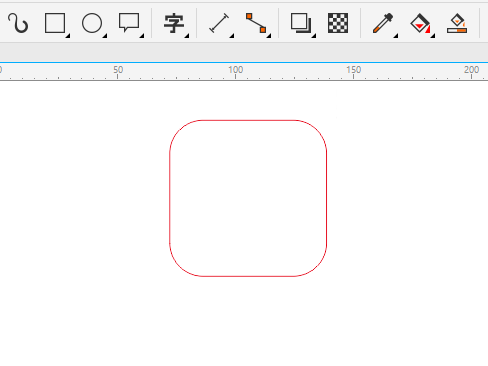Select the Smart Fill tool
Image resolution: width=488 pixels, height=366 pixels.
click(x=457, y=23)
